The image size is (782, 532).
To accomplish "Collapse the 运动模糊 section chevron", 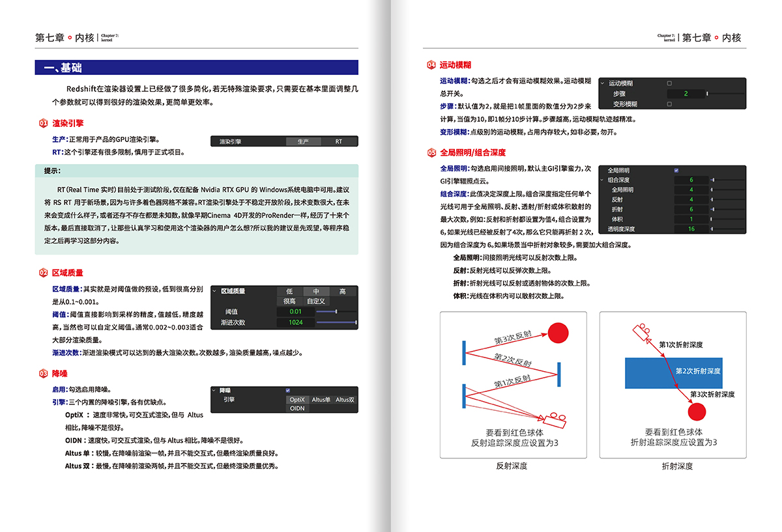I will tap(602, 83).
